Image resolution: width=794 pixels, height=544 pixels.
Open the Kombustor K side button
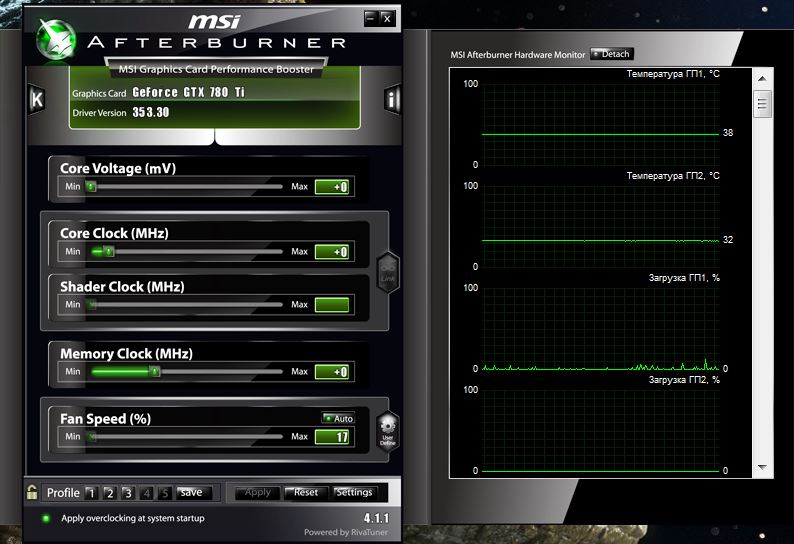[x=36, y=99]
